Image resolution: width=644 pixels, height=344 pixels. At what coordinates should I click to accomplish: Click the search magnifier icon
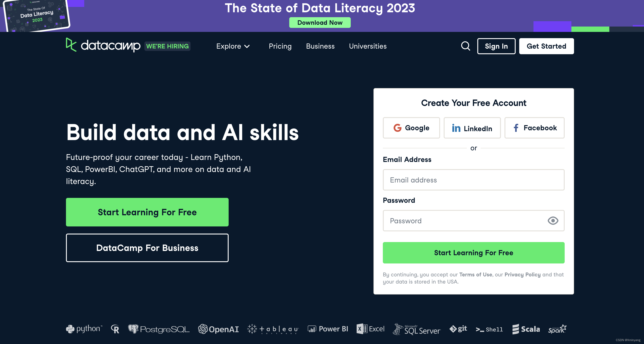[465, 46]
